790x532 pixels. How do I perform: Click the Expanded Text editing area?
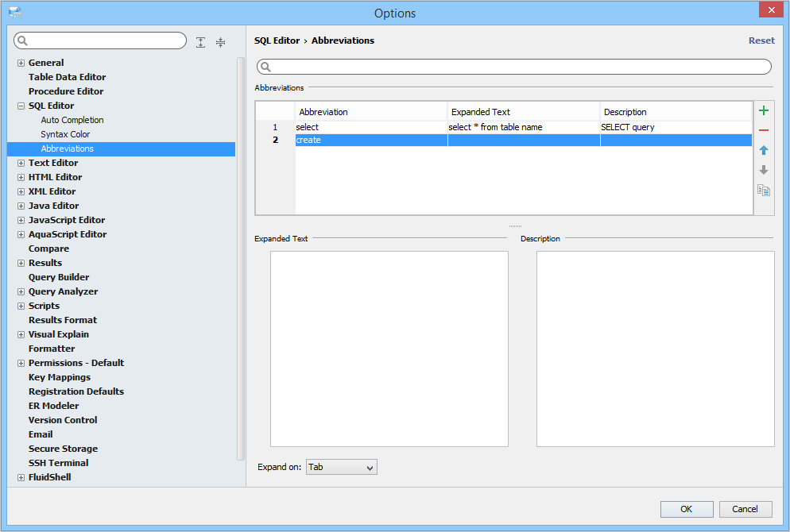tap(389, 349)
